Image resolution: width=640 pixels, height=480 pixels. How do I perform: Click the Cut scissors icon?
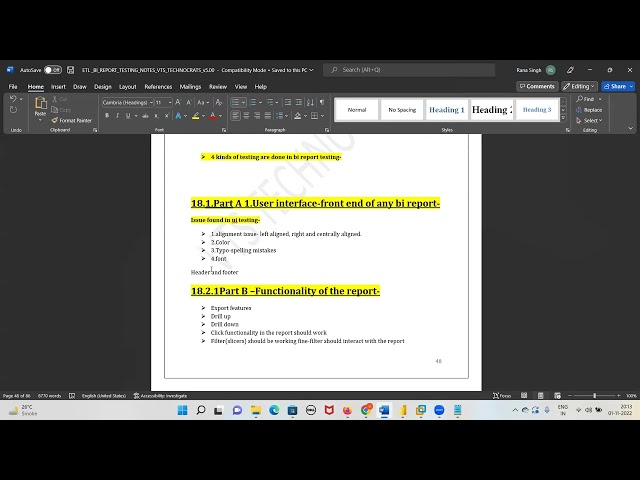(x=55, y=99)
